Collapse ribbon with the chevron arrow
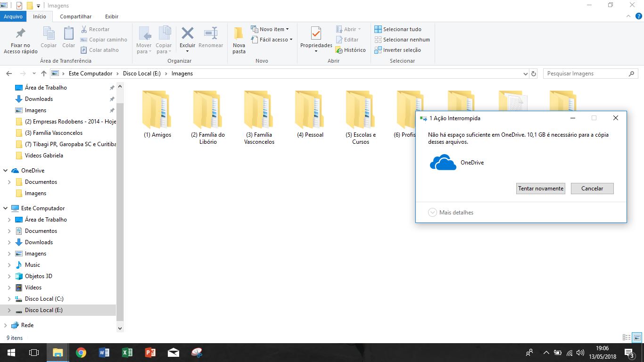The width and height of the screenshot is (644, 362). pyautogui.click(x=628, y=16)
